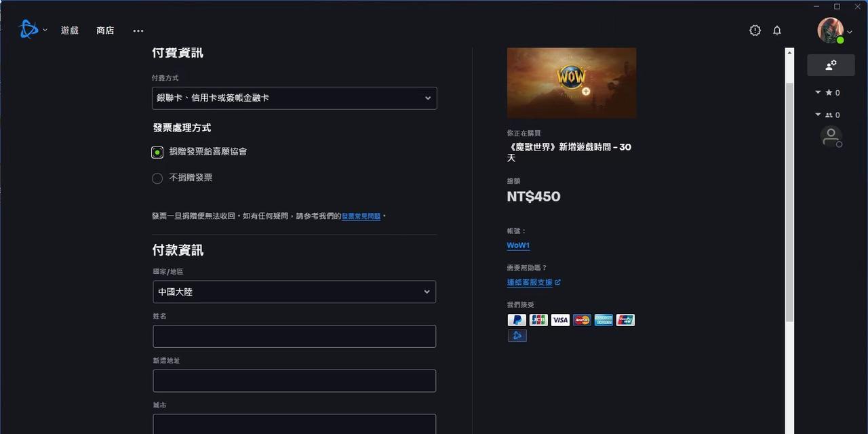Choose the 不捐贈發票 option
Image resolution: width=868 pixels, height=434 pixels.
[157, 178]
